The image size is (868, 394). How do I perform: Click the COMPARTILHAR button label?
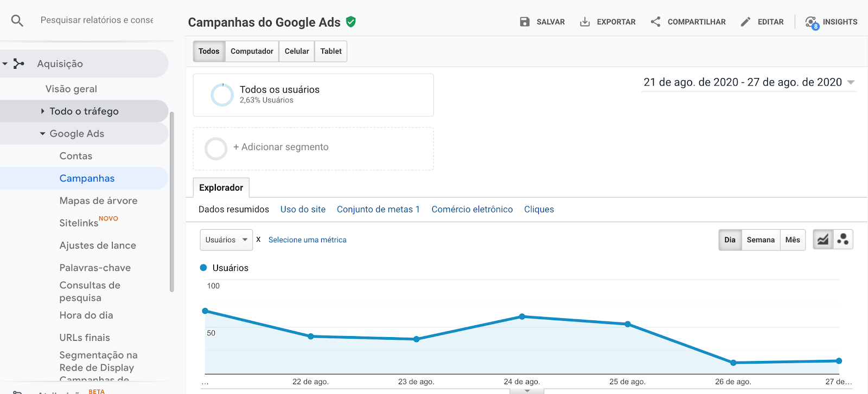coord(697,22)
